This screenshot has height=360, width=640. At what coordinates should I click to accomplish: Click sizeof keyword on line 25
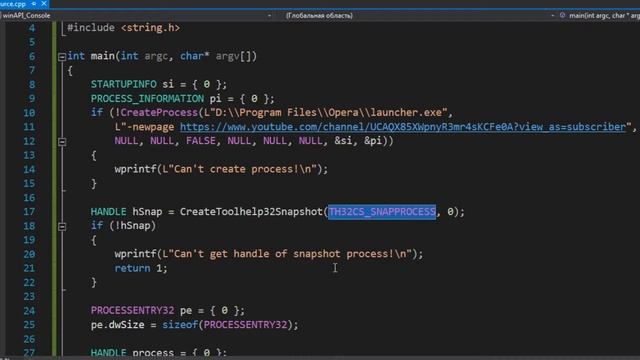coord(180,325)
